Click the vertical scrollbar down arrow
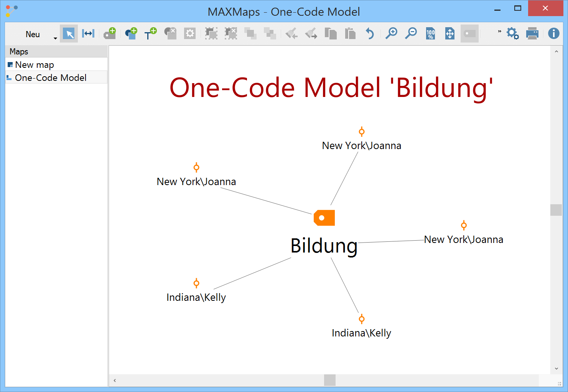Screen dimensions: 568x392 556,369
